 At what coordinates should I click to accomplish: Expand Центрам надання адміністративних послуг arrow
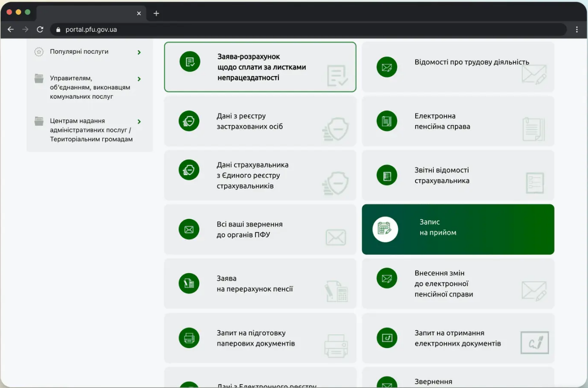click(x=139, y=122)
